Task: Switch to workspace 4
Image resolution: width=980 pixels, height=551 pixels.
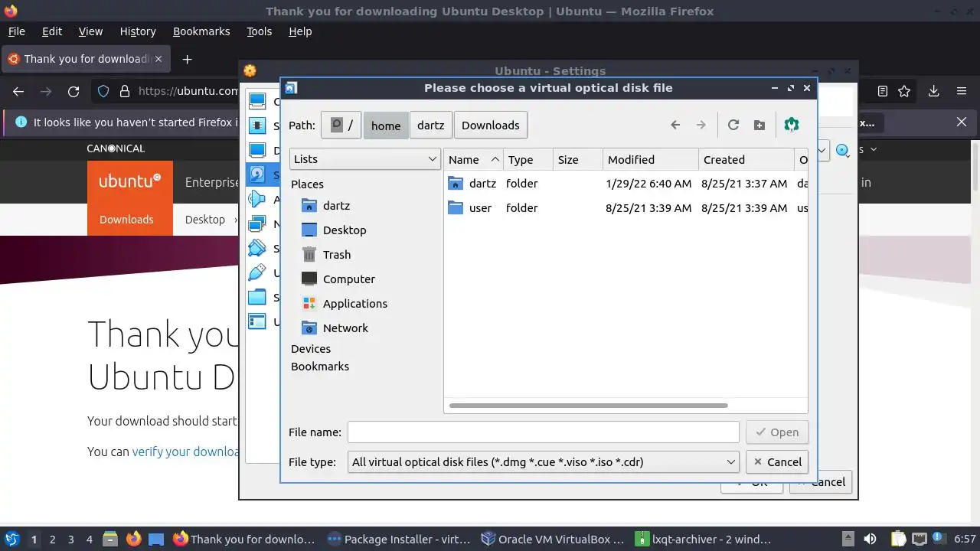Action: click(90, 539)
